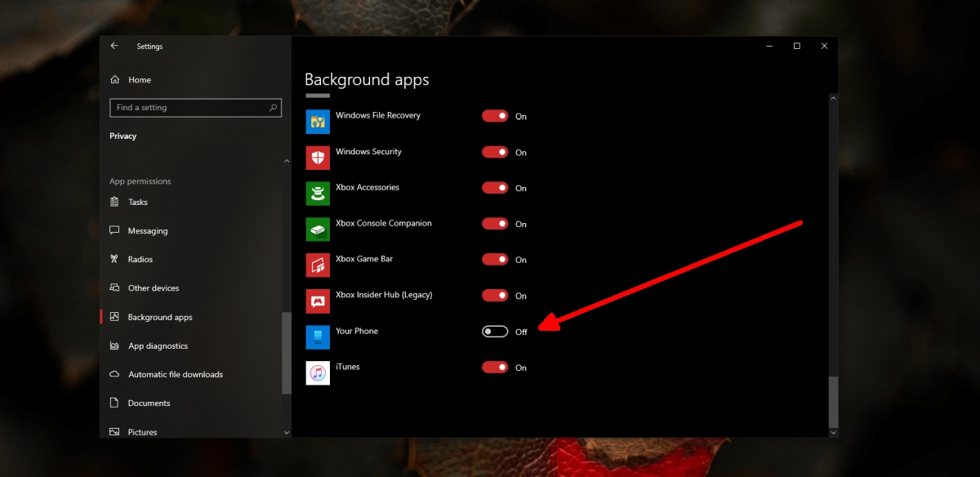This screenshot has width=980, height=477.
Task: Click the sidebar scroll down arrow
Action: (287, 432)
